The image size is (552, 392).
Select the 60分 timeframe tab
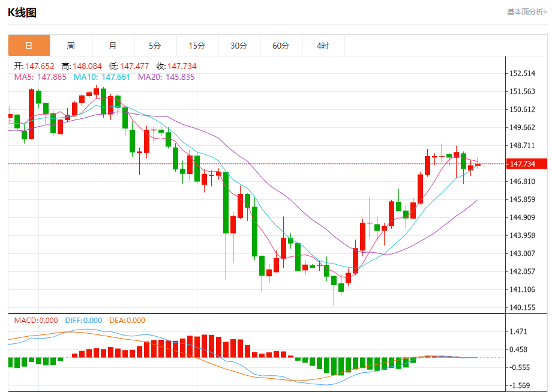click(281, 46)
